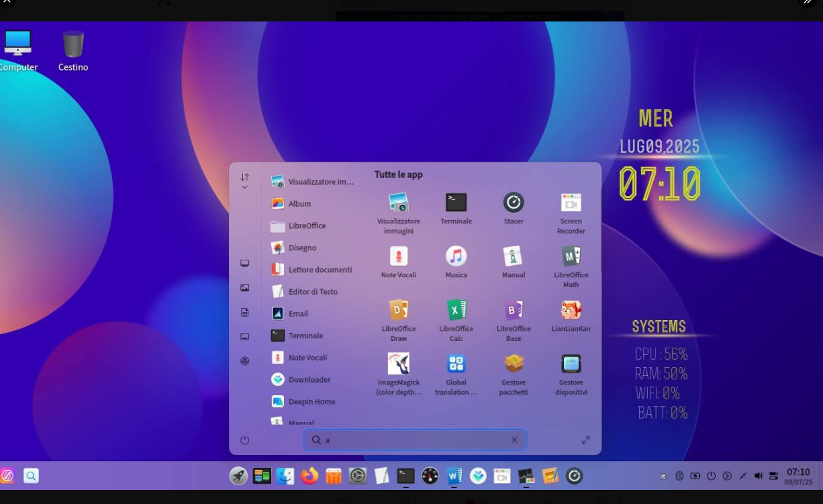Open LibreOffice Draw in the grid
Image resolution: width=823 pixels, height=504 pixels.
[399, 310]
